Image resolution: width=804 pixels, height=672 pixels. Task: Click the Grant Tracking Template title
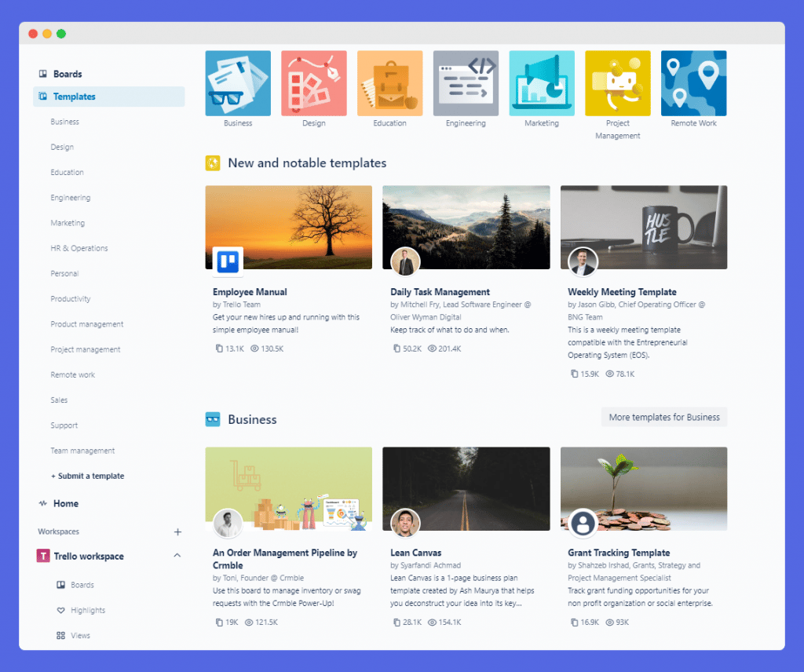(x=619, y=553)
